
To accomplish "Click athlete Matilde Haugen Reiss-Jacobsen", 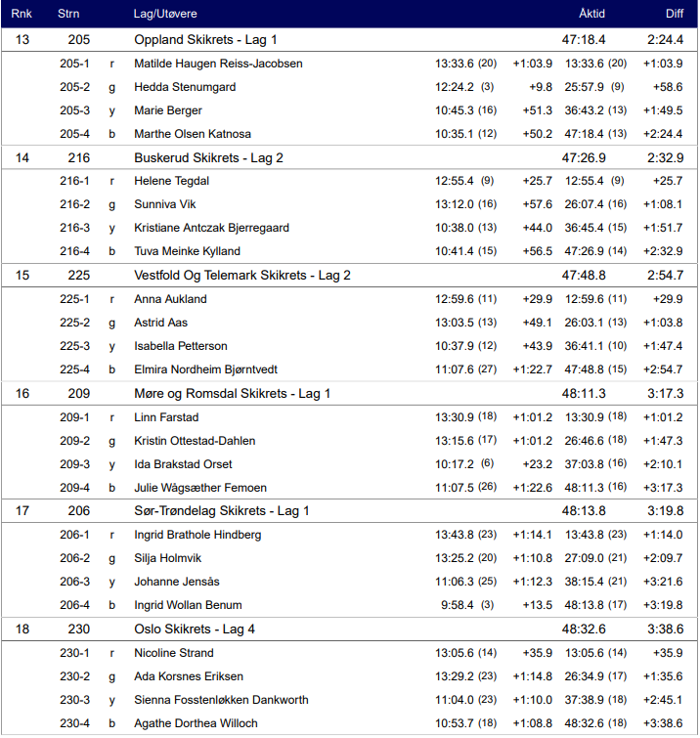I will [218, 64].
